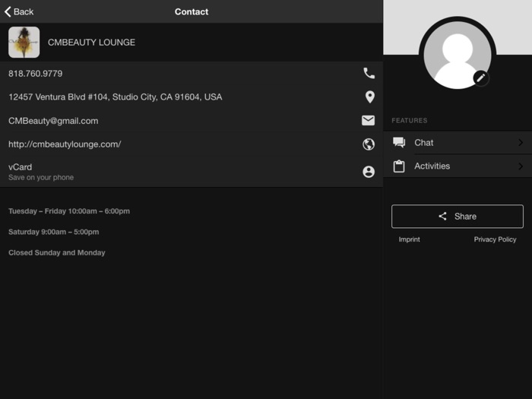Open the Privacy Policy link
The image size is (532, 399).
coord(495,239)
